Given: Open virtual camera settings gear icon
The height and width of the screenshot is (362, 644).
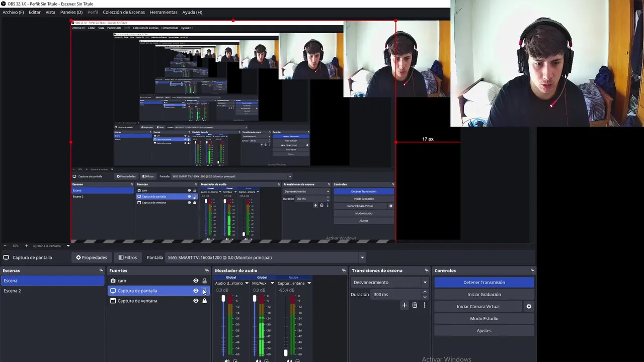Looking at the screenshot, I should [x=529, y=306].
